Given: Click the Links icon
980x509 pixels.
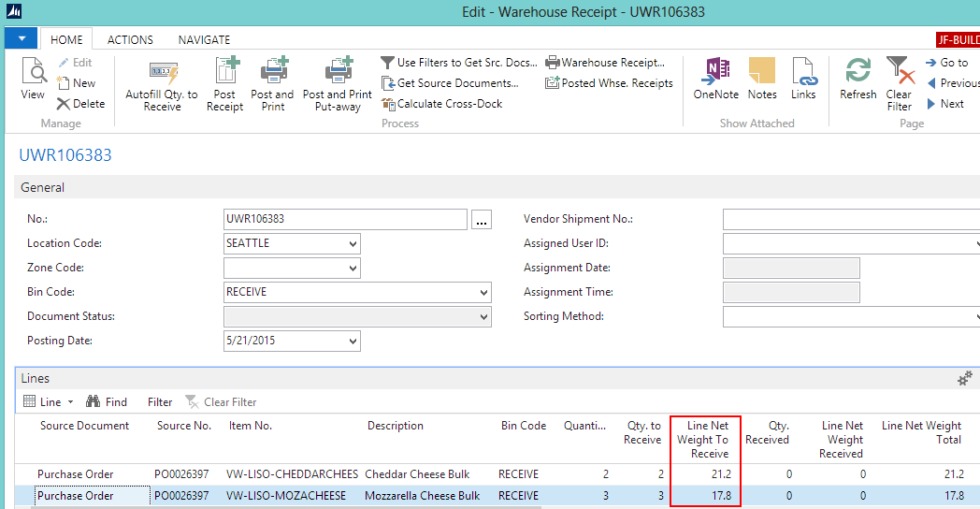Looking at the screenshot, I should (803, 73).
